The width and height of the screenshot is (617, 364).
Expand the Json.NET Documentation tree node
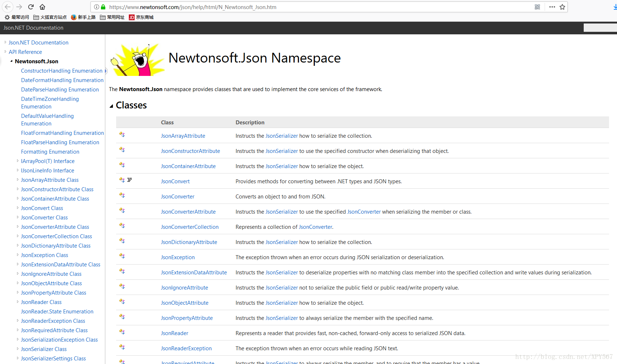tap(5, 42)
